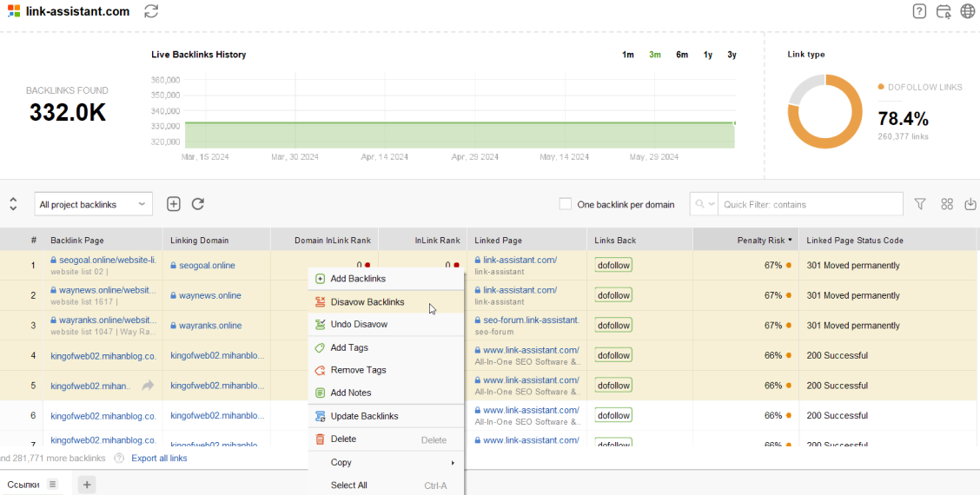The height and width of the screenshot is (495, 980).
Task: Select the 3y history range
Action: click(732, 55)
